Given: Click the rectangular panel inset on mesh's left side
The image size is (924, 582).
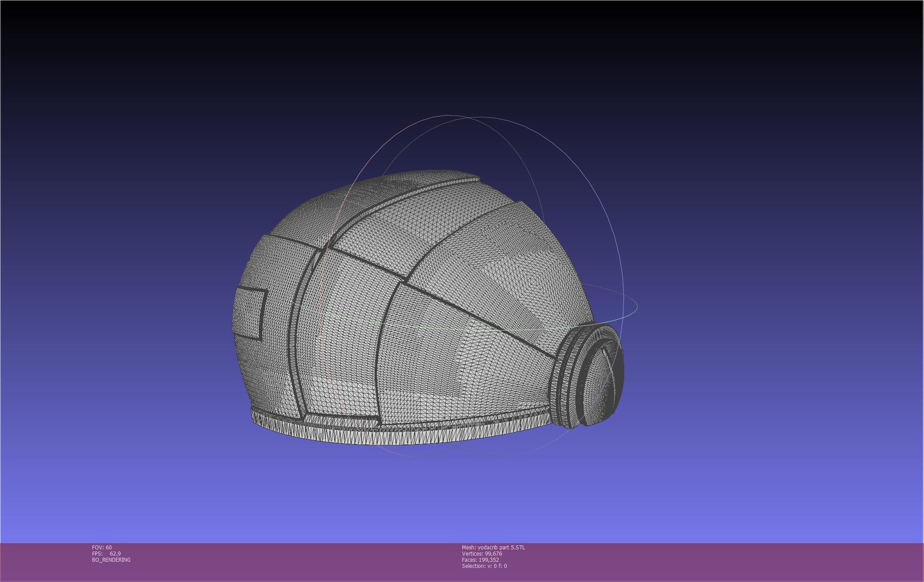Looking at the screenshot, I should click(x=250, y=313).
